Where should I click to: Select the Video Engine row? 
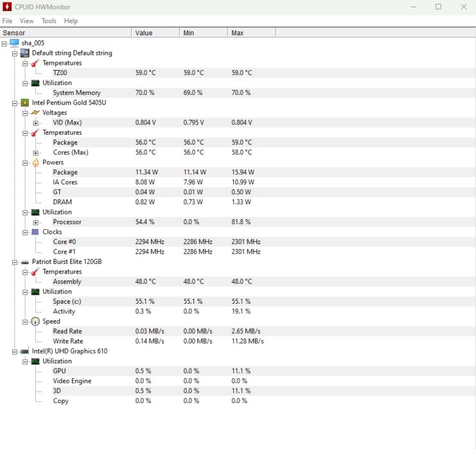tap(264, 381)
